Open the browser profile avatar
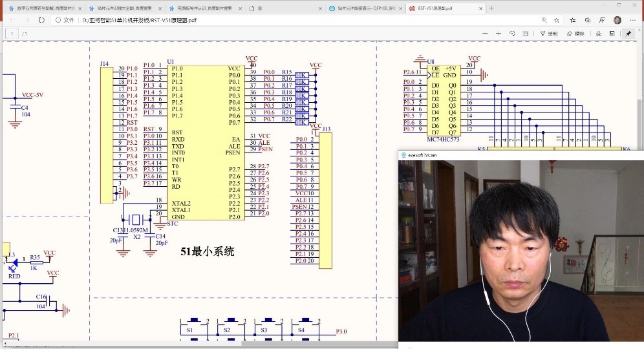 [x=617, y=20]
